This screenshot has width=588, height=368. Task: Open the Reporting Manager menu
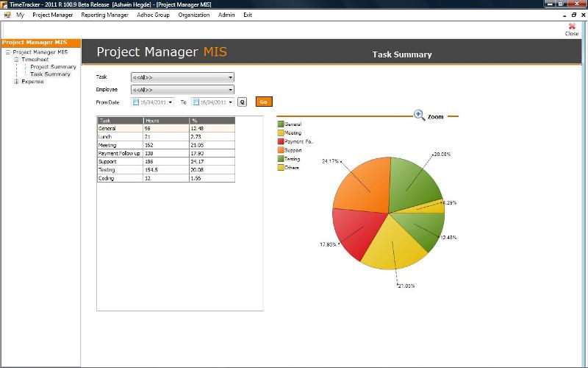104,15
